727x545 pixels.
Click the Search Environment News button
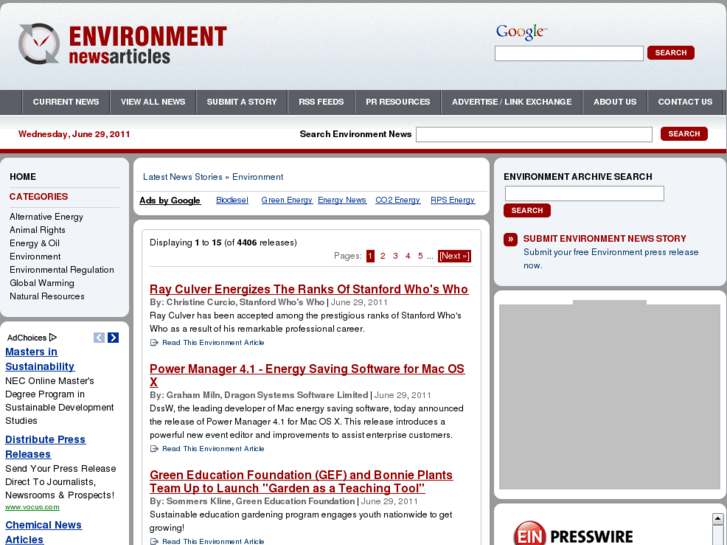click(x=684, y=134)
